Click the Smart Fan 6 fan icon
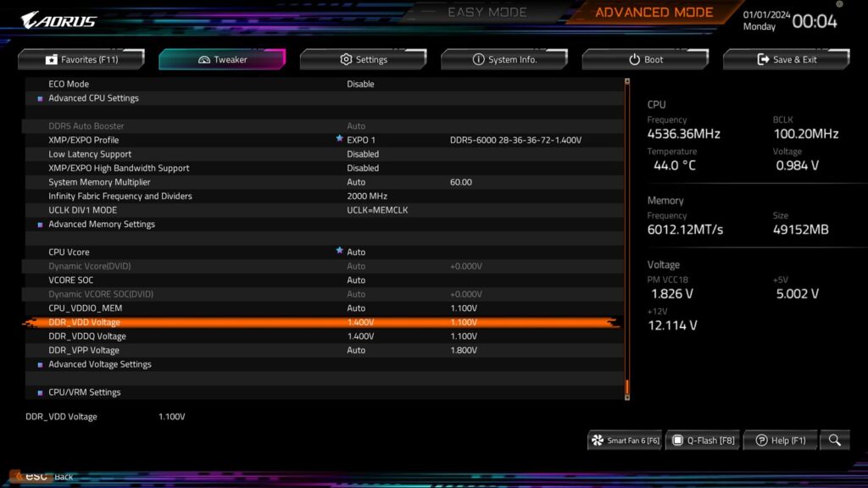Image resolution: width=868 pixels, height=488 pixels. (598, 441)
